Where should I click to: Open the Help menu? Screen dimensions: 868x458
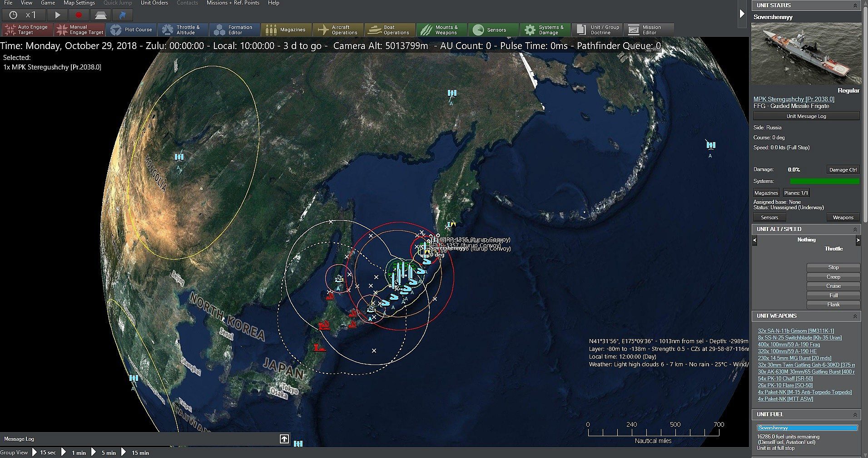pos(273,3)
